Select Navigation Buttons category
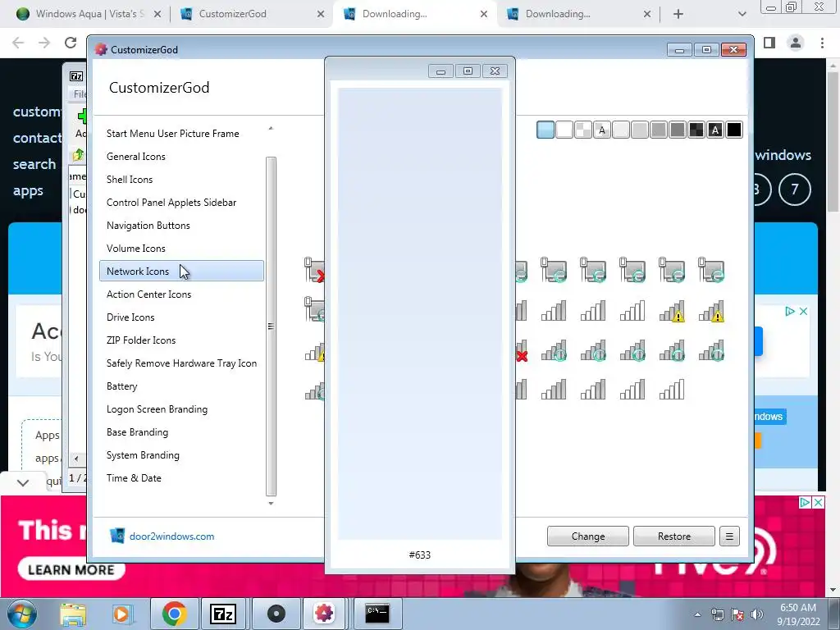The width and height of the screenshot is (840, 630). [181, 226]
